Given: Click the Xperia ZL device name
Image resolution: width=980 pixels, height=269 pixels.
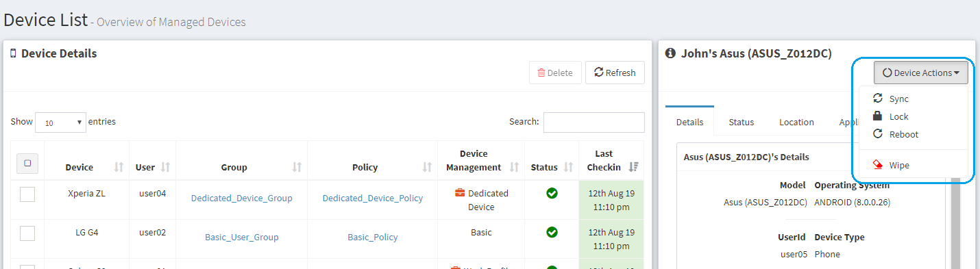Looking at the screenshot, I should click(x=87, y=193).
